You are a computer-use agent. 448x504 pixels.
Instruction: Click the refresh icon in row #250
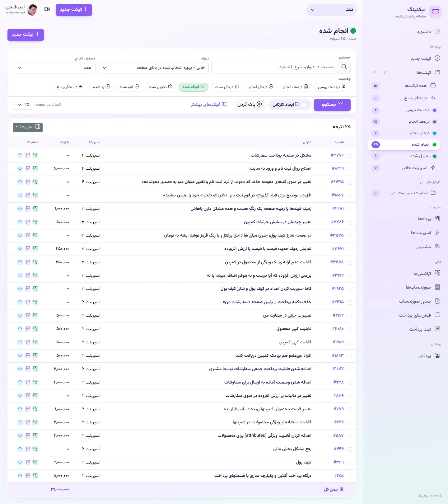pos(20,476)
